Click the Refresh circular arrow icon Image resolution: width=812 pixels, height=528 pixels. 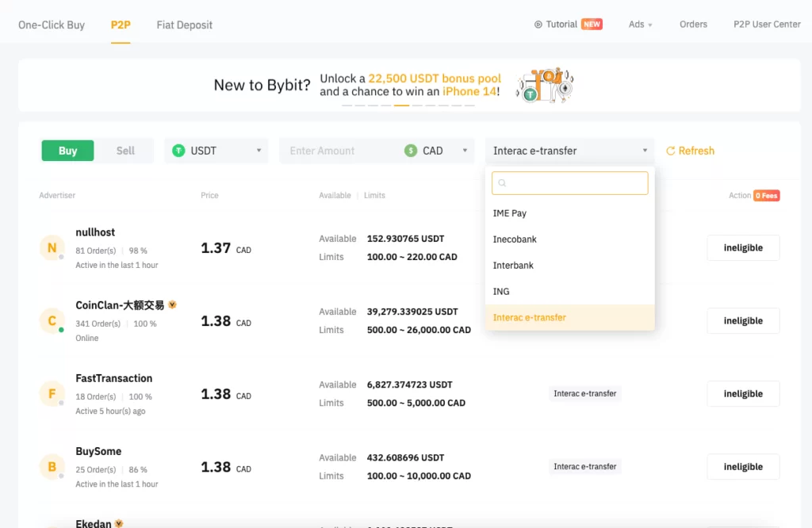click(x=671, y=151)
